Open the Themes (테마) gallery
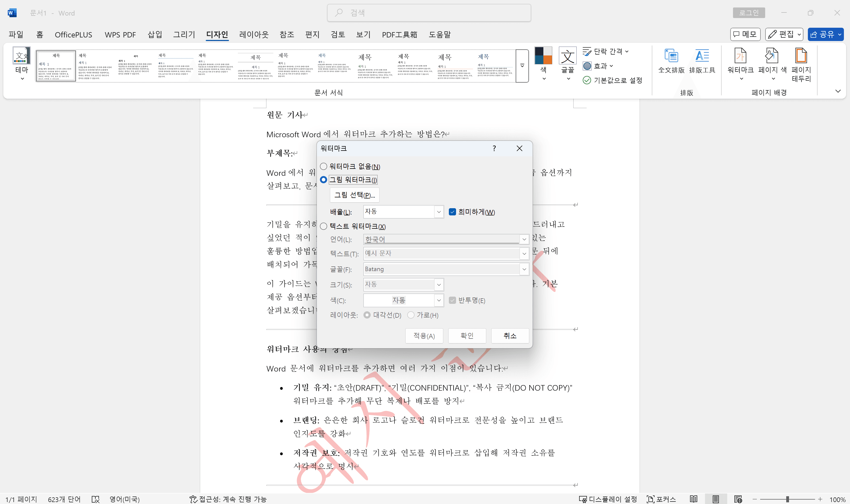850x504 pixels. (x=22, y=64)
